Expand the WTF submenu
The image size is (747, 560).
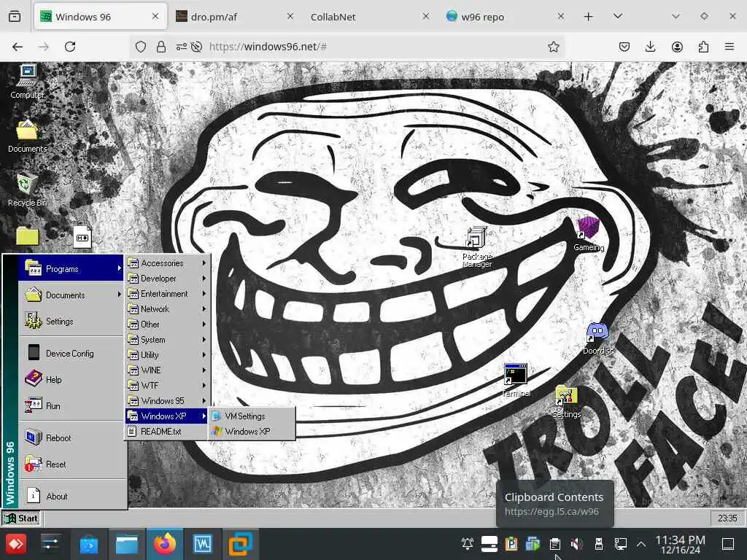pyautogui.click(x=167, y=385)
